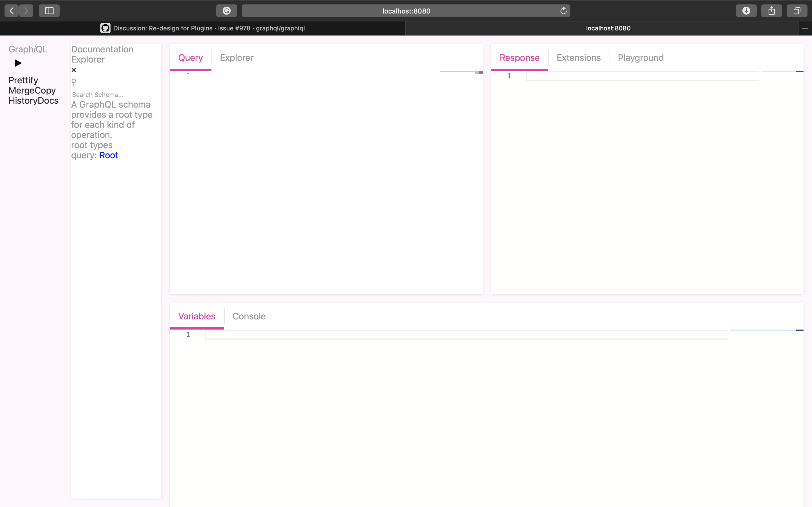Screen dimensions: 812x507
Task: Click the Prettify button
Action: [x=23, y=80]
